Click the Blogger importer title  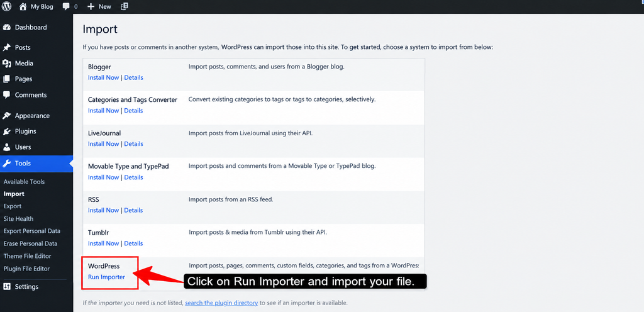(99, 67)
